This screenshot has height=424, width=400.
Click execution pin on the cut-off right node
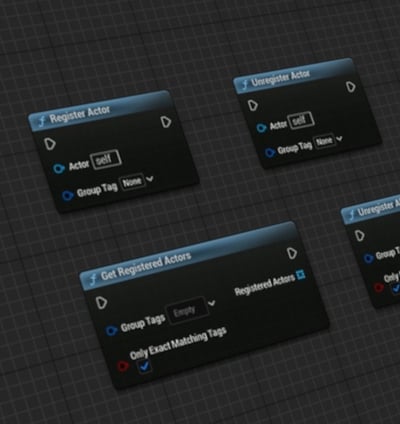[359, 236]
